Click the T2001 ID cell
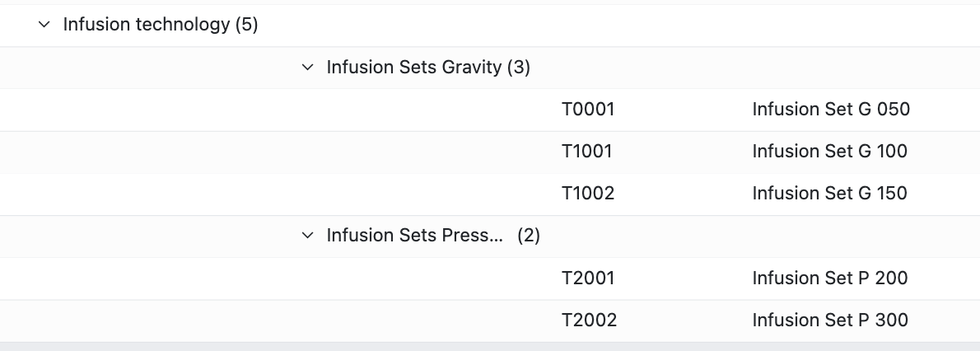This screenshot has height=351, width=980. click(588, 278)
